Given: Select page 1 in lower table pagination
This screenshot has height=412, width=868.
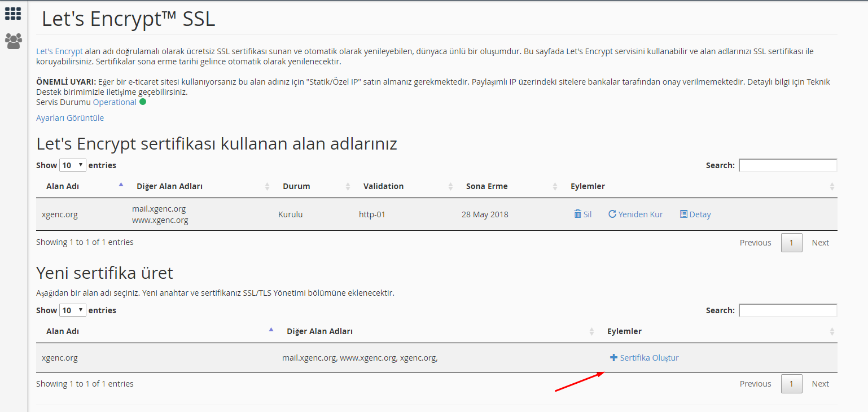Looking at the screenshot, I should (792, 384).
